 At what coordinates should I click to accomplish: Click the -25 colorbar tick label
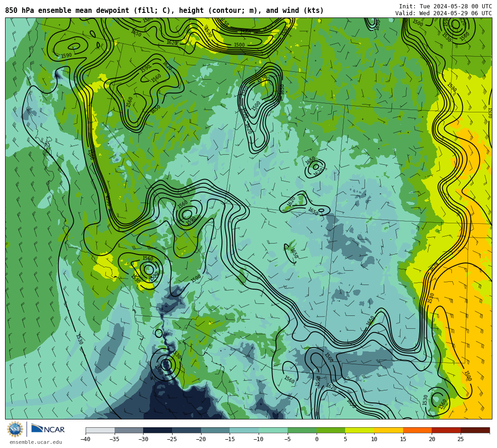pyautogui.click(x=172, y=439)
